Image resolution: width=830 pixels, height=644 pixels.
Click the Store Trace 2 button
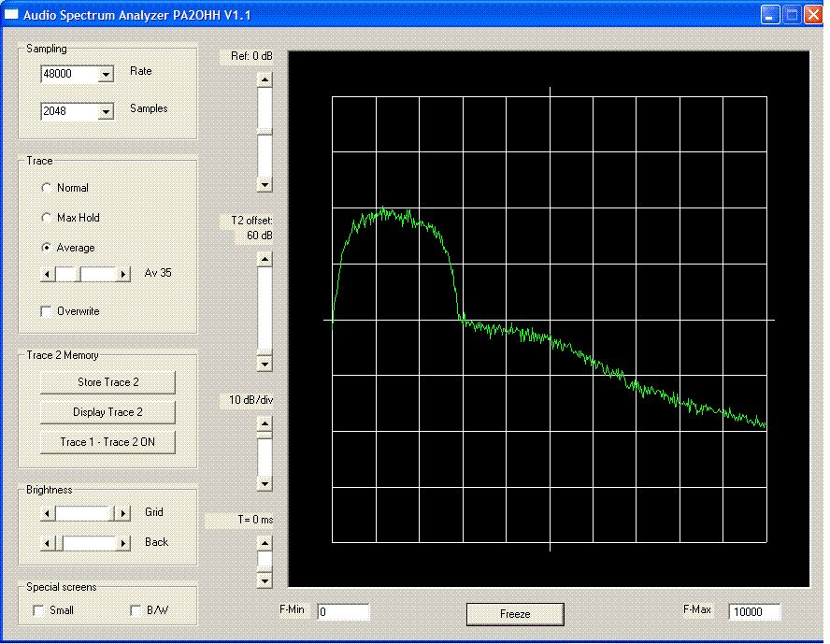tap(107, 382)
